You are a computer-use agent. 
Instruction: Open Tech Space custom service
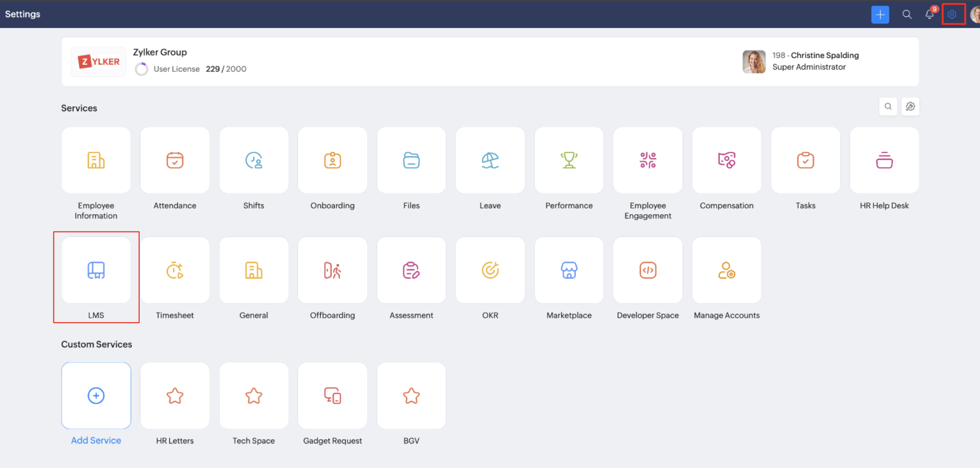click(x=254, y=396)
